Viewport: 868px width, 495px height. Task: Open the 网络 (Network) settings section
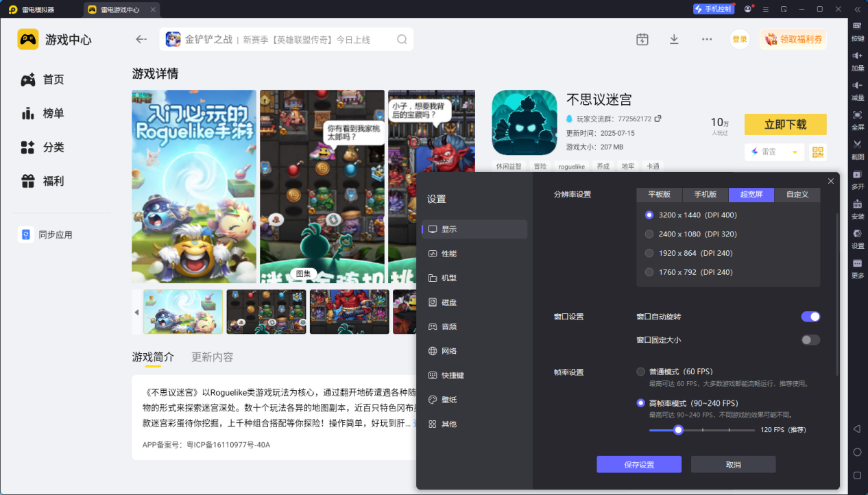(x=449, y=350)
